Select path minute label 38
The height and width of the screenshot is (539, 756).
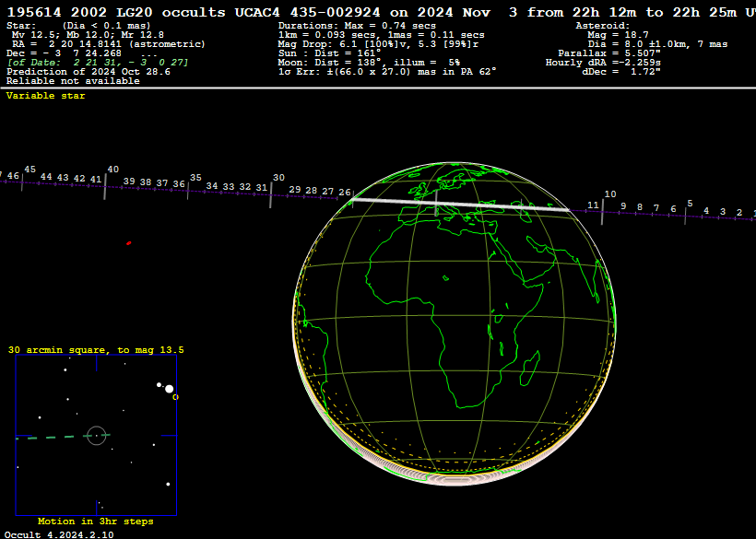145,182
